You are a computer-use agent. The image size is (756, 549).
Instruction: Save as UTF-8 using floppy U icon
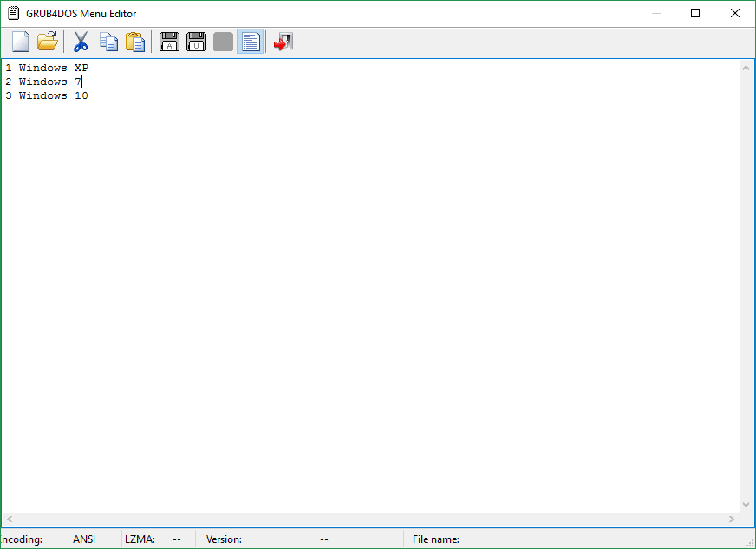(196, 42)
